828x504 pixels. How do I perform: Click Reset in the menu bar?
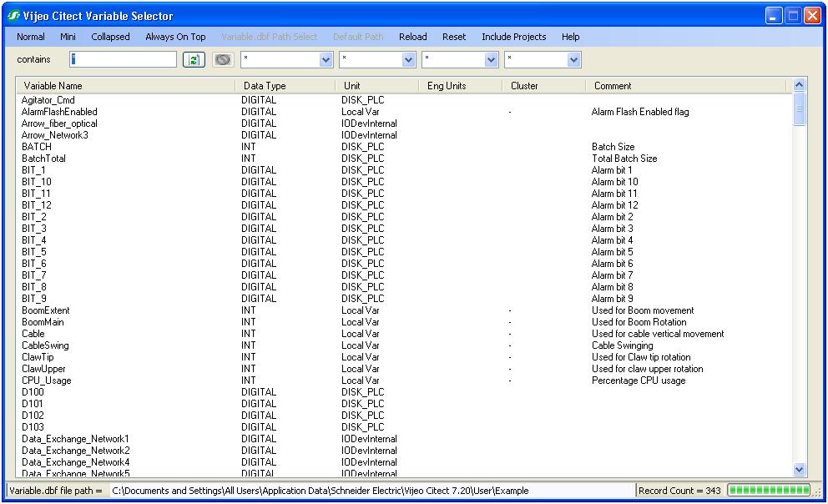tap(454, 37)
